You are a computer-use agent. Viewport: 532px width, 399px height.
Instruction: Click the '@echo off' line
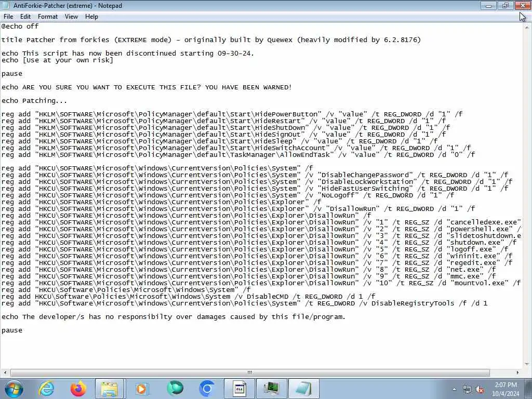coord(20,26)
